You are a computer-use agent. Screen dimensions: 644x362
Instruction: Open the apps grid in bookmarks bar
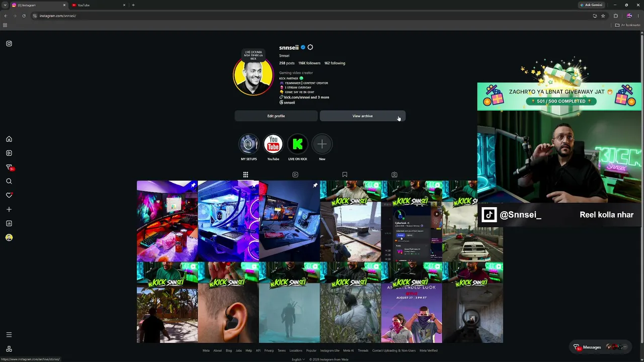pos(5,25)
